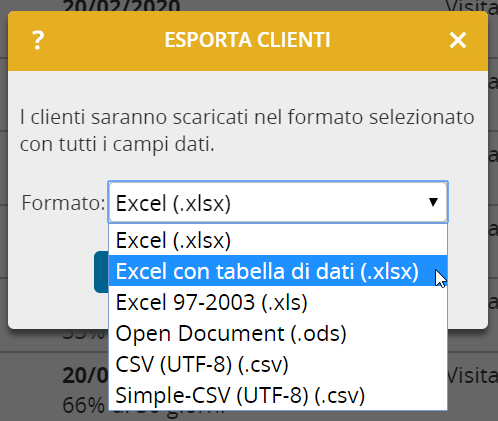Click the bold date row behind dialog bottom
498x421 pixels.
point(85,375)
